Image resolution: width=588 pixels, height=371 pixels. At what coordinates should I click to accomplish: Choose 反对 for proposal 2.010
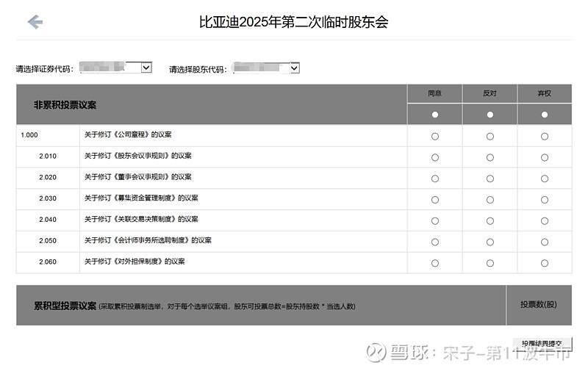point(490,157)
